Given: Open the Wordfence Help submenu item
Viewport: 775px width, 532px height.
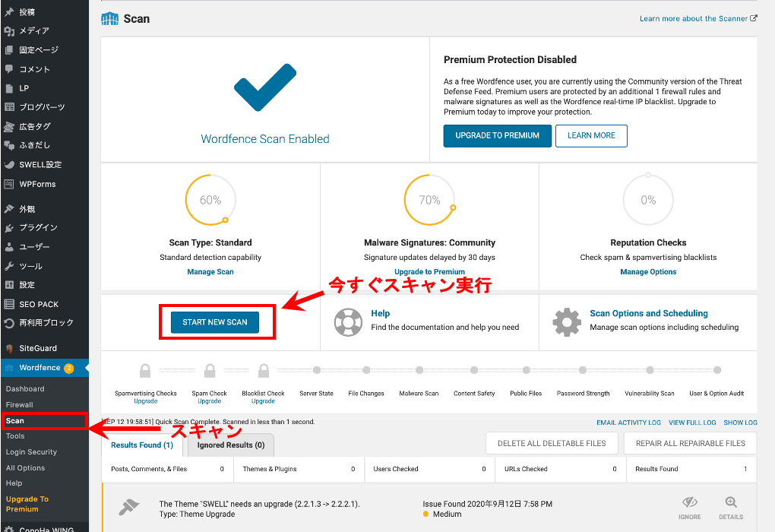Looking at the screenshot, I should coord(14,483).
